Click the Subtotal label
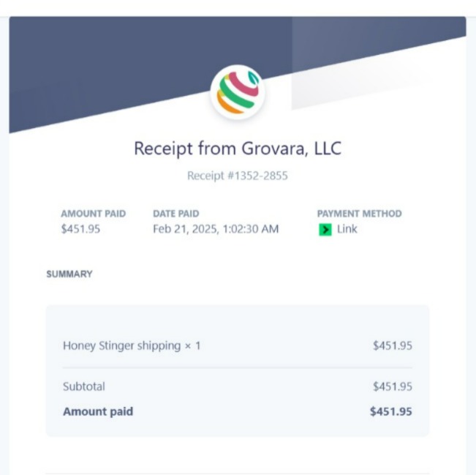The image size is (476, 475). click(x=84, y=386)
